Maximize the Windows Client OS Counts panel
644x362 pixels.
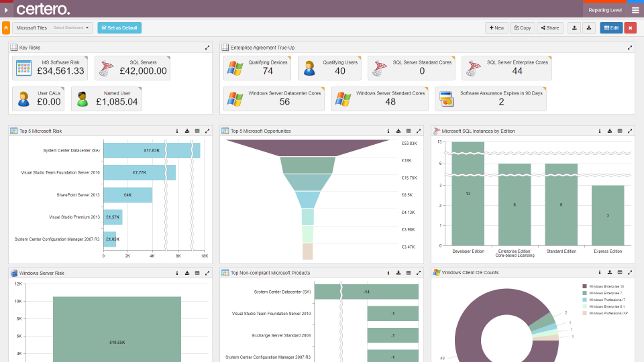pos(630,272)
